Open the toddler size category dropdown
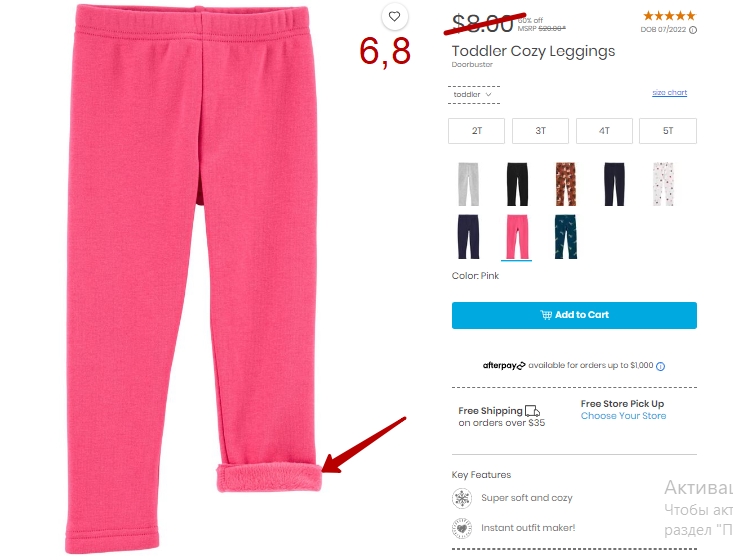The image size is (733, 560). tap(474, 94)
